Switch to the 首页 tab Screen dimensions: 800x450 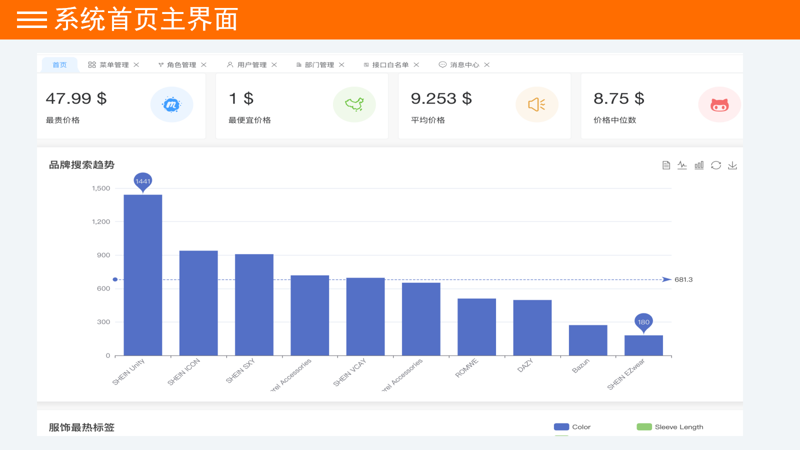pyautogui.click(x=60, y=65)
